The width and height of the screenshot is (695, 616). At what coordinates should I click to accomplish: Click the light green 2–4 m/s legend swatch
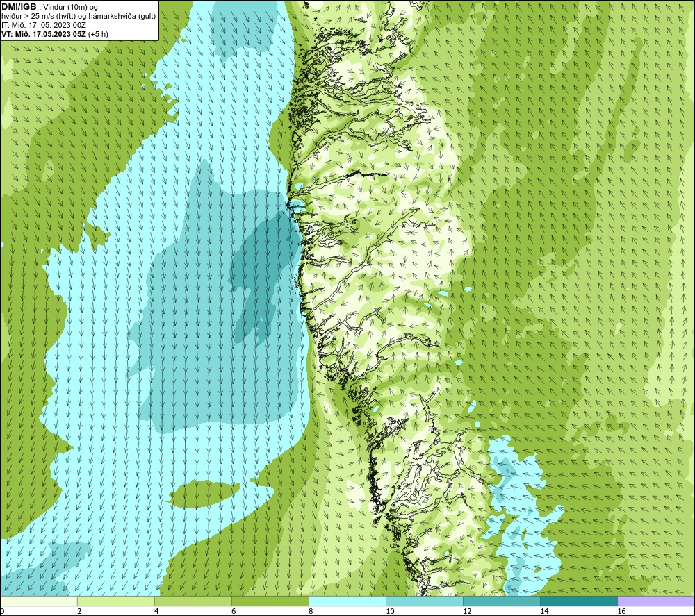(116, 601)
